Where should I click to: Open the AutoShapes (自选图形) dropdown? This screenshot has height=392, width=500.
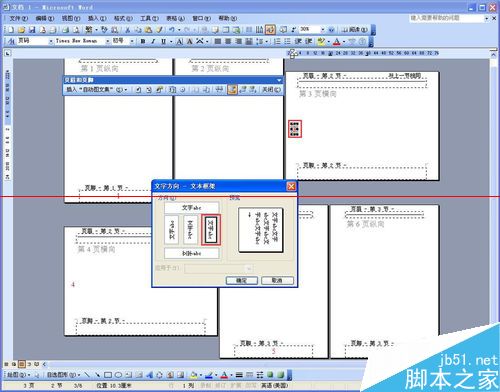[x=63, y=375]
